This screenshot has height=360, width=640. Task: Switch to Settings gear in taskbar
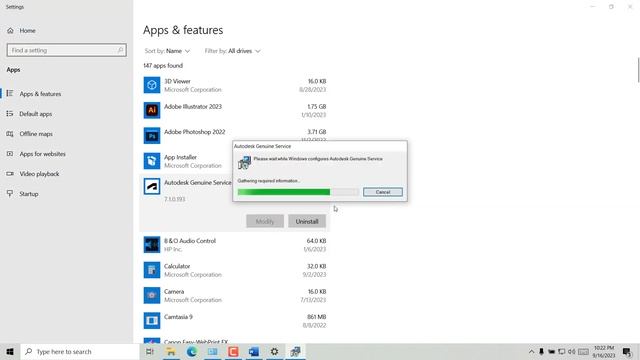coord(275,351)
